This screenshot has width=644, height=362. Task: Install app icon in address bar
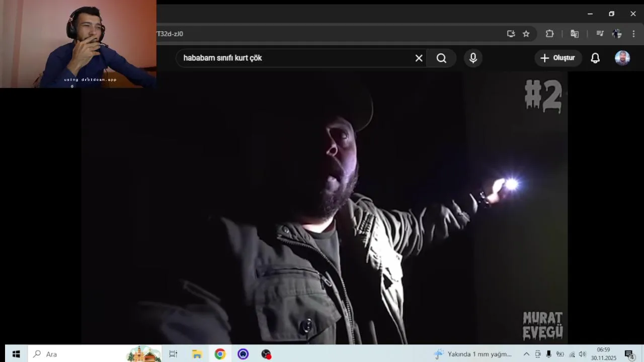[511, 34]
